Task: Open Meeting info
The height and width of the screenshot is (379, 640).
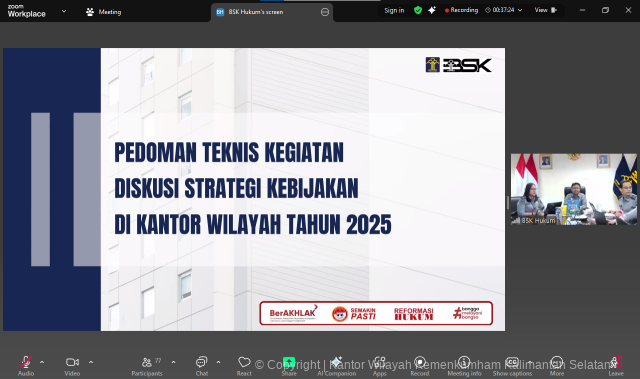Action: click(x=464, y=362)
